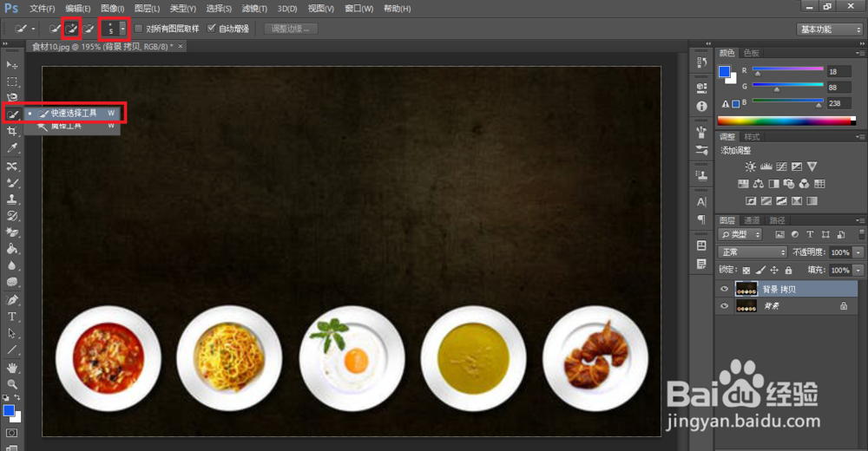Select the Blur tool
The image size is (868, 451).
coord(11,265)
